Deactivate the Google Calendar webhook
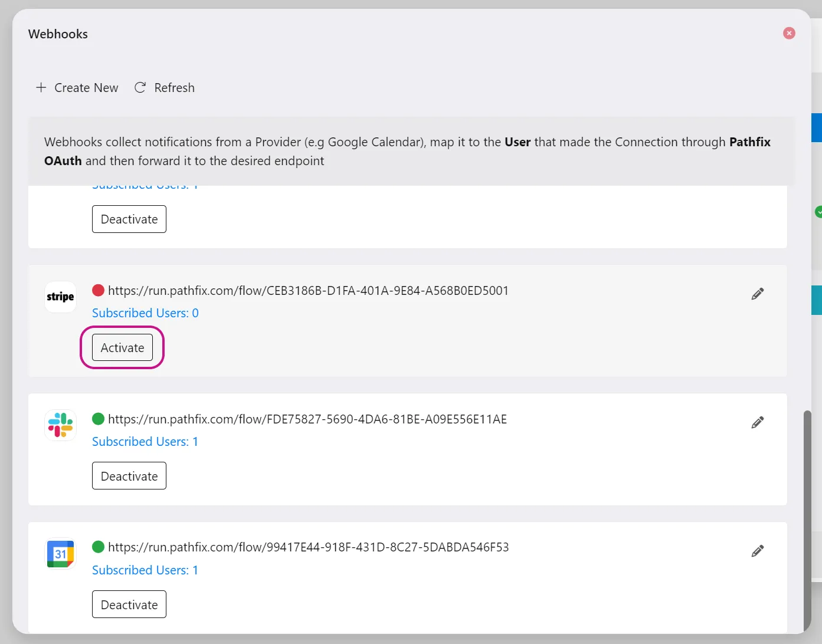 (x=129, y=604)
